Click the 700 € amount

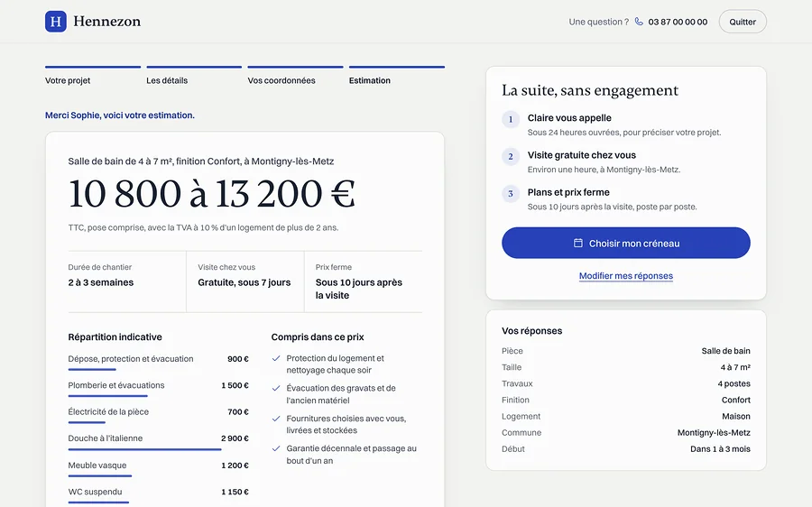pos(238,411)
